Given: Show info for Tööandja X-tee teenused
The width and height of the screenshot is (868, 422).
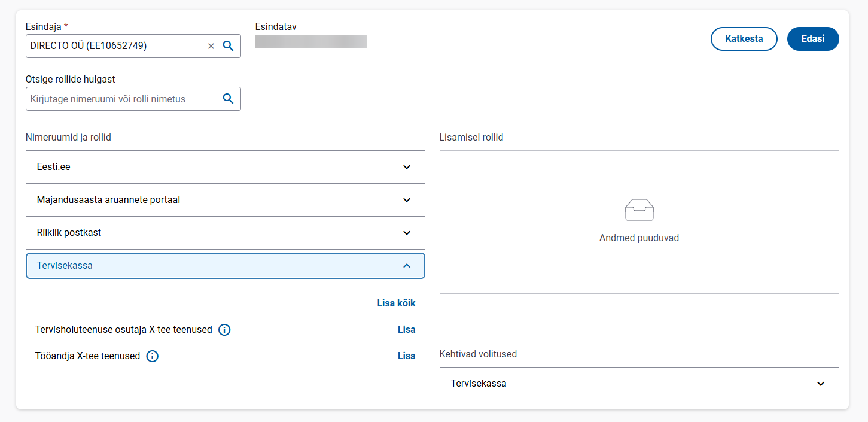Looking at the screenshot, I should click(x=153, y=356).
